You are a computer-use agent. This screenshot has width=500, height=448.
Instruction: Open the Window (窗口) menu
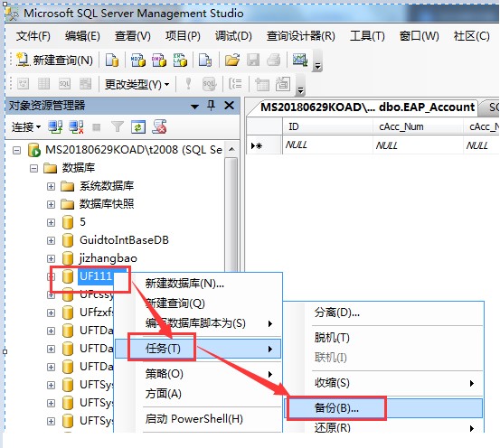[x=419, y=36]
